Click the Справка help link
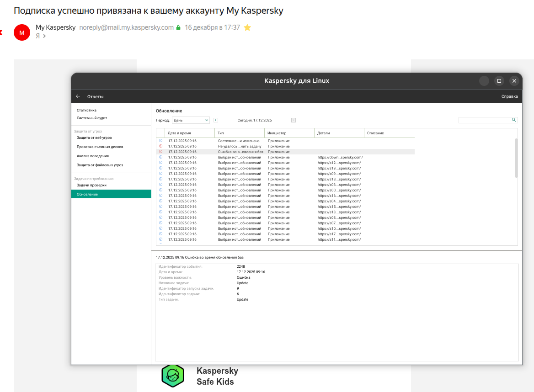 [509, 96]
